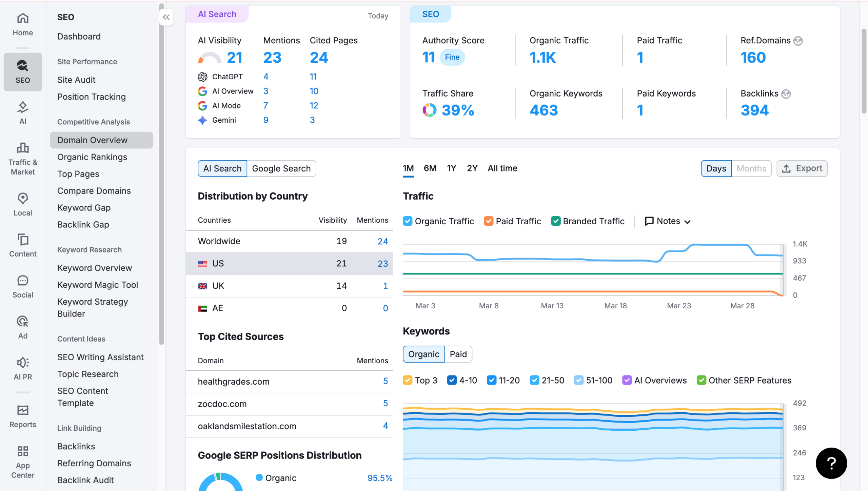Click the Export button
Screen dimensions: 868x491
point(802,168)
